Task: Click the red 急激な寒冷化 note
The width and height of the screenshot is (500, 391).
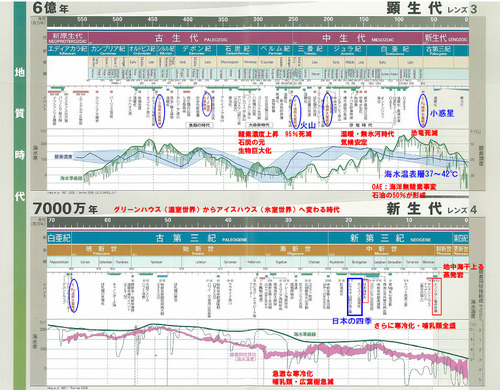Action: [x=293, y=374]
